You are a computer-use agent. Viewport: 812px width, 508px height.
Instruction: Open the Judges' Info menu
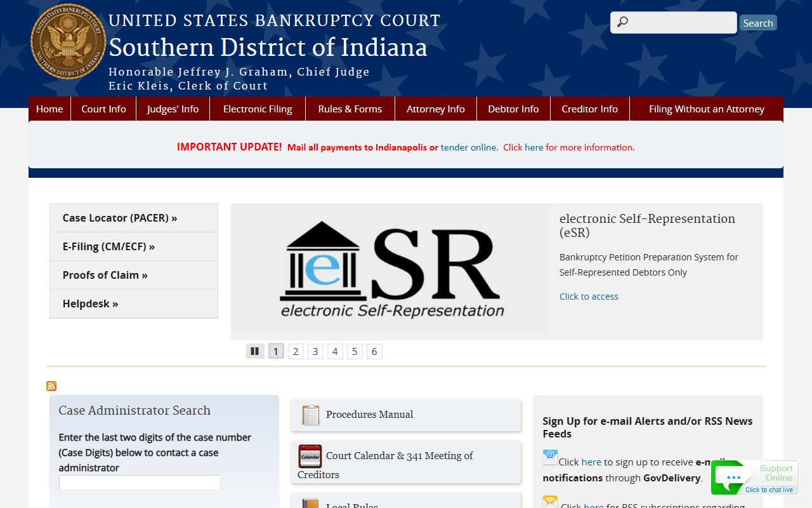173,109
